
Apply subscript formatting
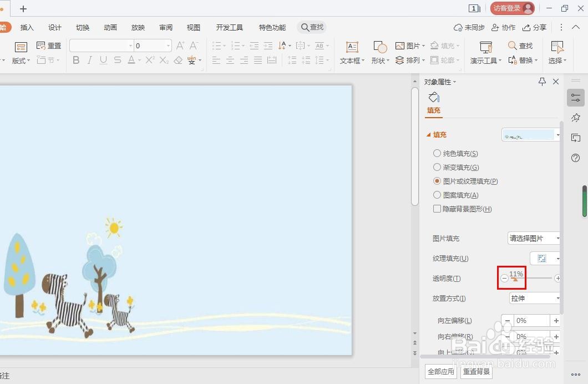tap(164, 60)
